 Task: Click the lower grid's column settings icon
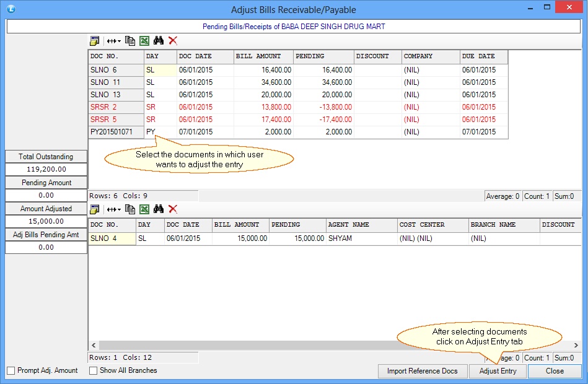pyautogui.click(x=95, y=209)
